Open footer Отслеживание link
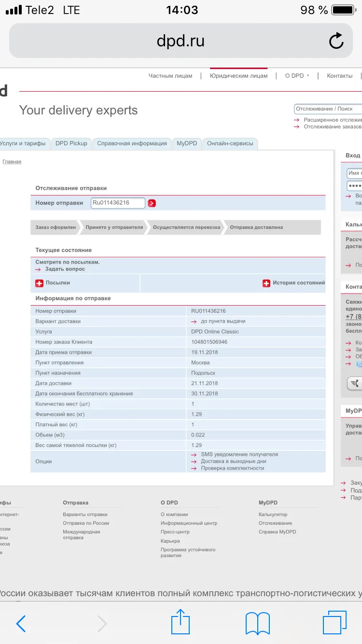The height and width of the screenshot is (644, 362). pyautogui.click(x=275, y=523)
